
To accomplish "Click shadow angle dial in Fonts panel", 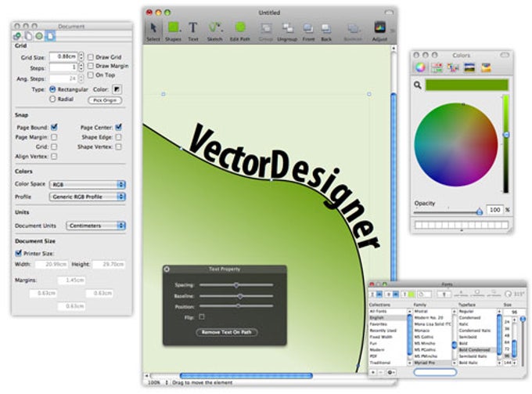I will pyautogui.click(x=509, y=294).
